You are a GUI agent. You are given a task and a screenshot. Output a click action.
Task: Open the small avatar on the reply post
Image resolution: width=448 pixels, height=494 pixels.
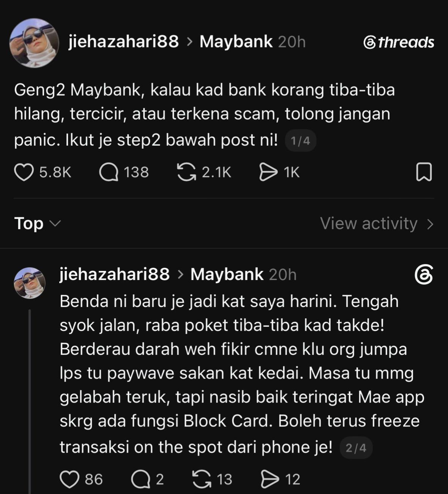tap(30, 283)
